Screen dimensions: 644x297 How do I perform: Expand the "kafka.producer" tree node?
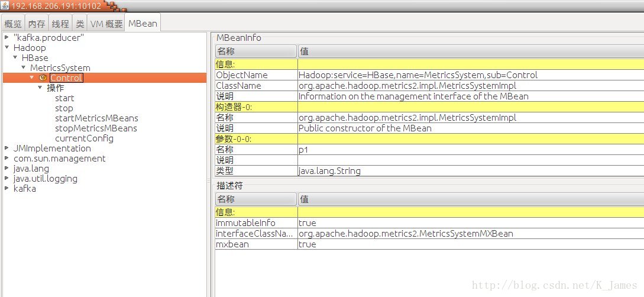[x=7, y=37]
